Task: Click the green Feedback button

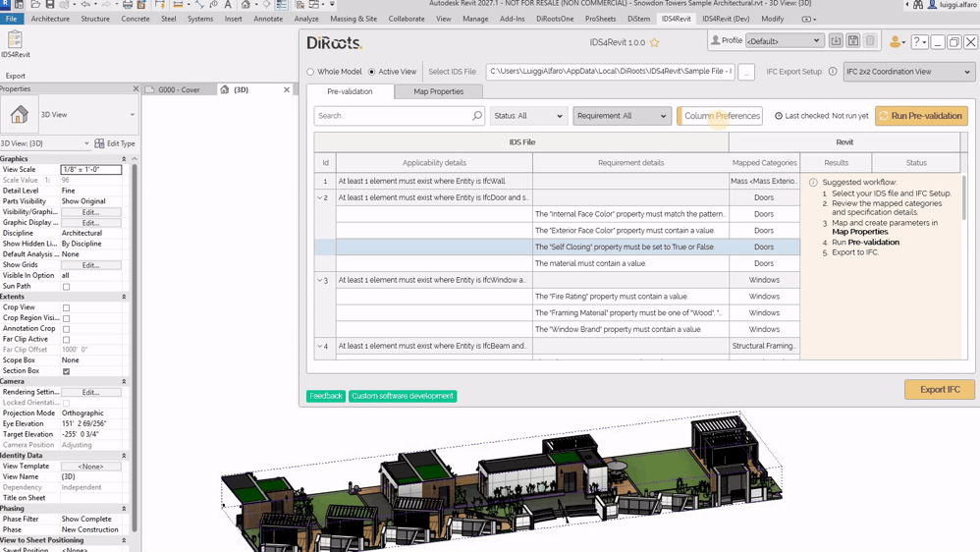Action: 326,396
